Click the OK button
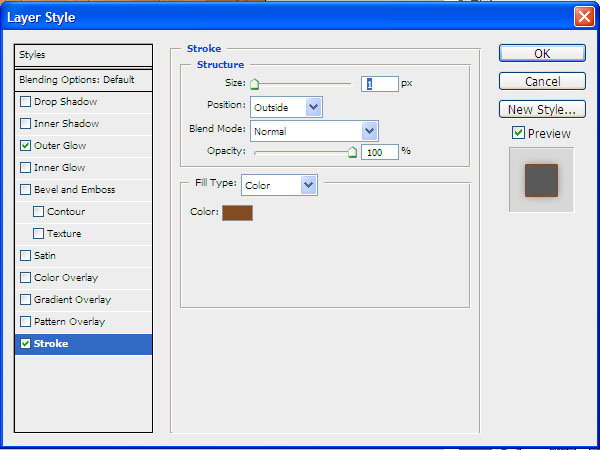 pyautogui.click(x=542, y=54)
